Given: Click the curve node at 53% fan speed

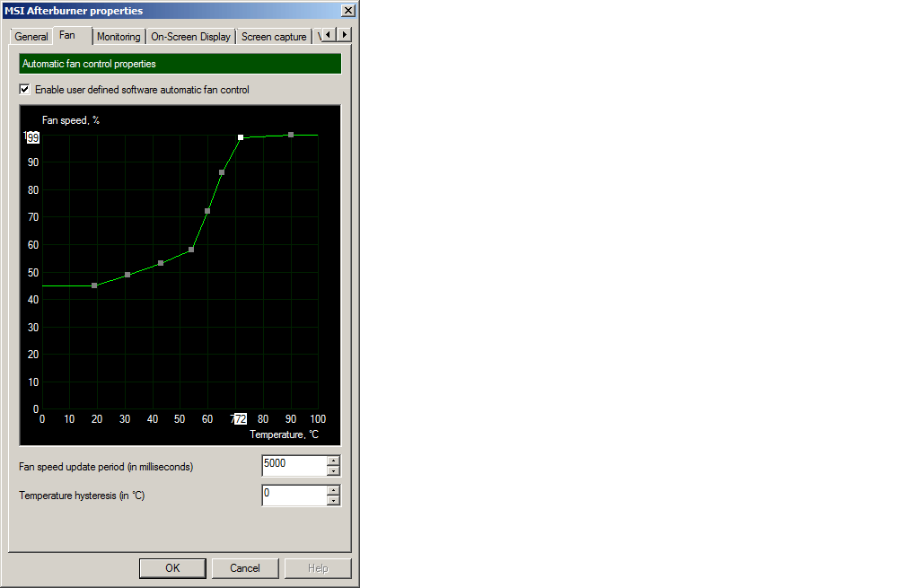Looking at the screenshot, I should [161, 263].
